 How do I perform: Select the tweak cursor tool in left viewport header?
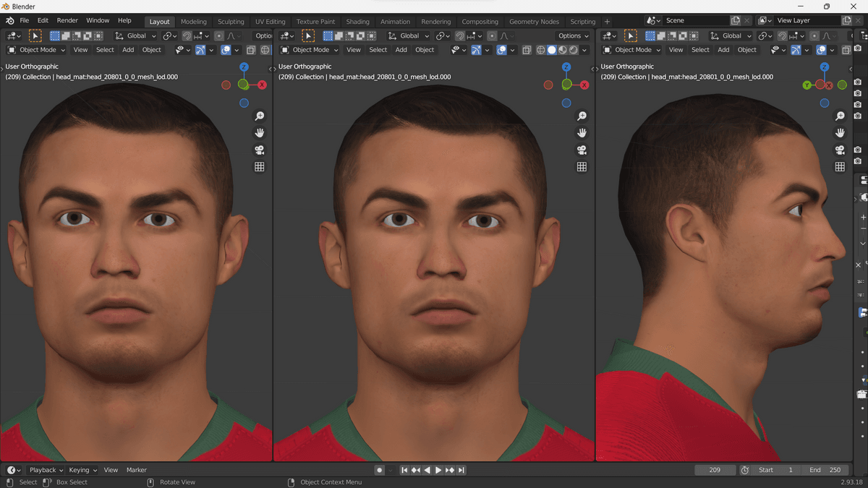pos(35,35)
